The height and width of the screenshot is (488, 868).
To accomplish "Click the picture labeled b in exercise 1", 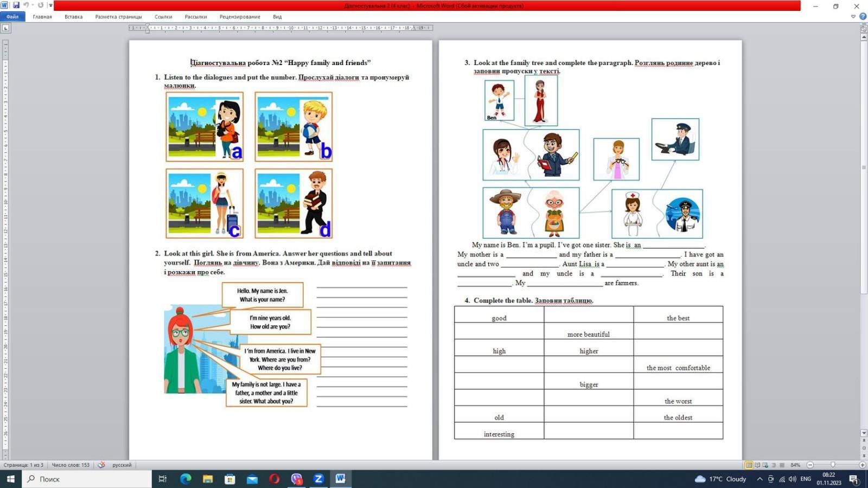I will pos(293,126).
